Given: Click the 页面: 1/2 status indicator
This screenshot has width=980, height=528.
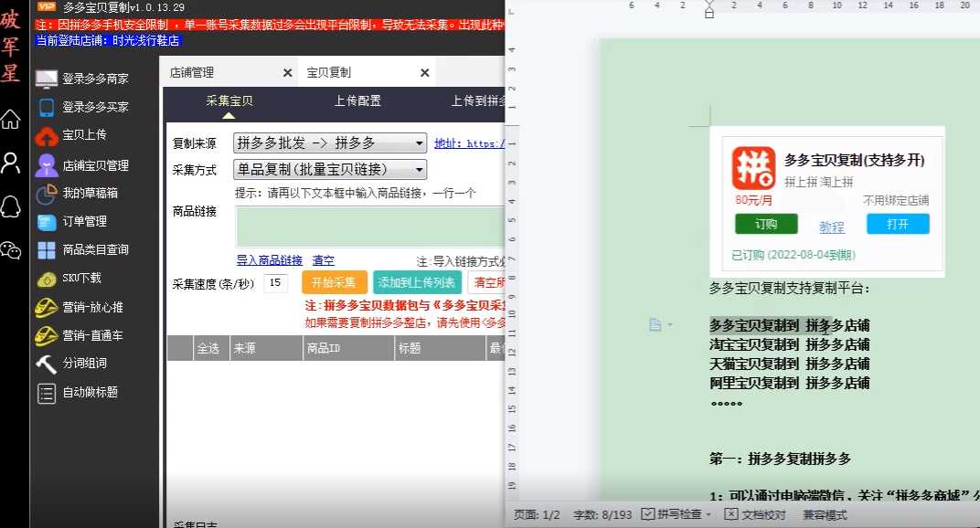Looking at the screenshot, I should (537, 515).
